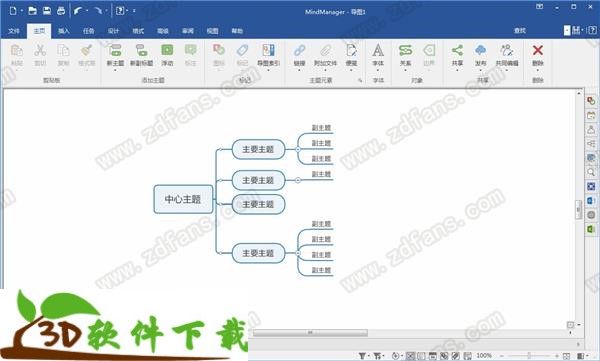Click the Save disk icon in quick access toolbar
The height and width of the screenshot is (361, 600).
click(x=47, y=11)
